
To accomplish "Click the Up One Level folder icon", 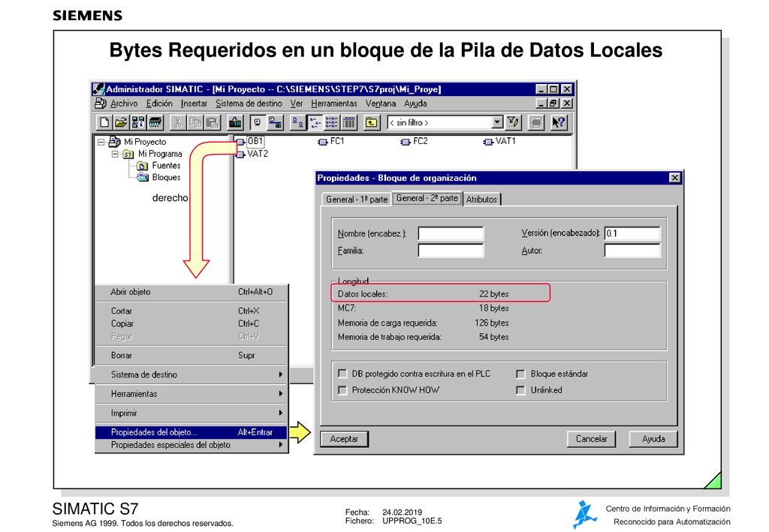I will point(371,122).
